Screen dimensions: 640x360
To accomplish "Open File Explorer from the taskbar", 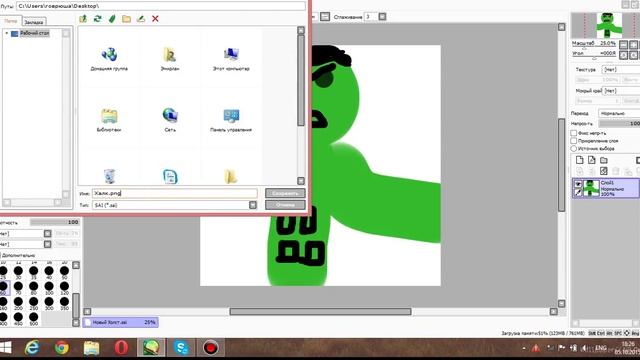I will (91, 348).
